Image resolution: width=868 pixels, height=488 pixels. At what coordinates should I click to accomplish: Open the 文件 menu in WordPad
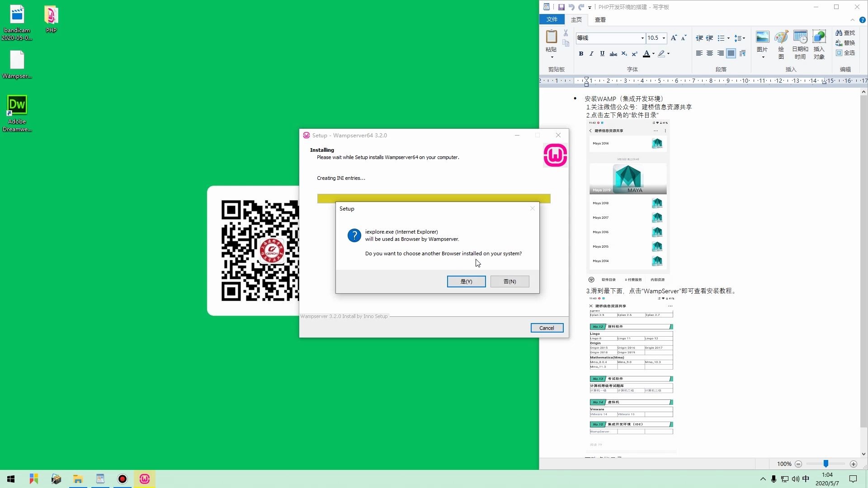552,19
